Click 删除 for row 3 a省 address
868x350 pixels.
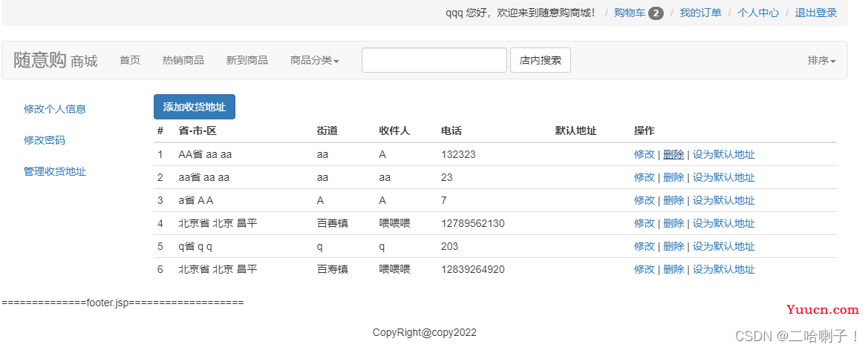673,200
